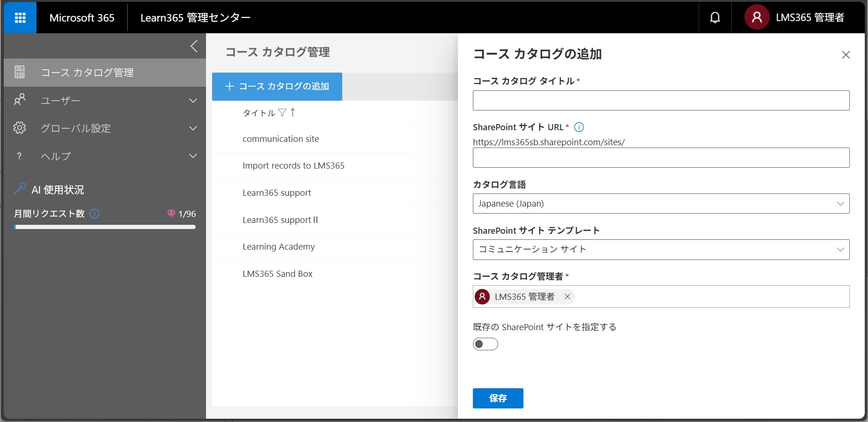Remove LMS365 管理者 from catalog admins
The image size is (868, 422).
pyautogui.click(x=567, y=296)
